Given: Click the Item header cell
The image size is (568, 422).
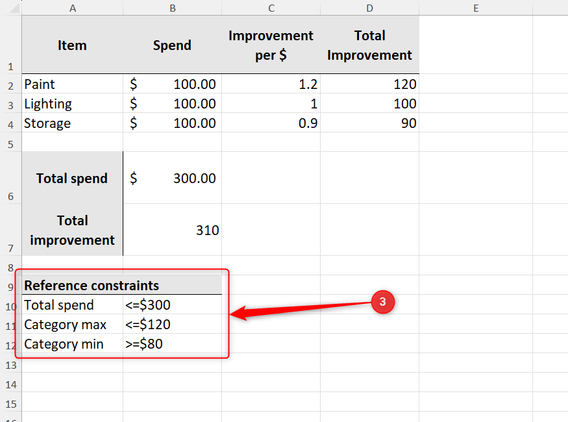Looking at the screenshot, I should [x=72, y=45].
